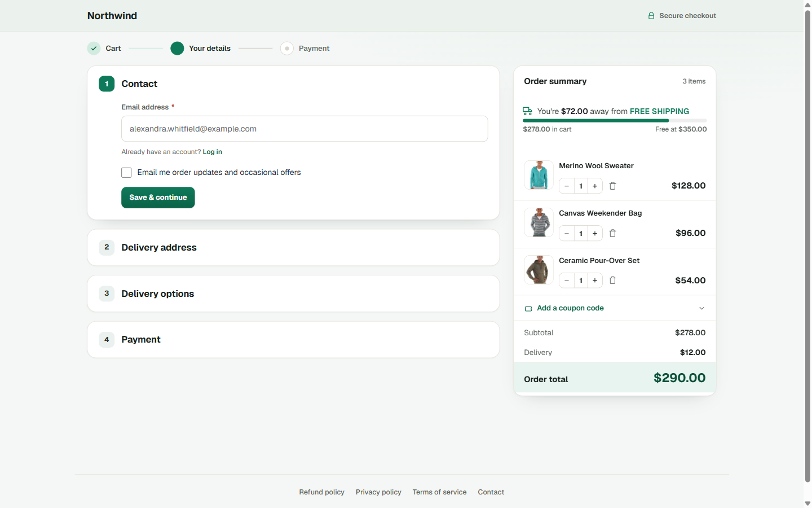Click Canvas Weekender Bag quantity value

pos(581,234)
